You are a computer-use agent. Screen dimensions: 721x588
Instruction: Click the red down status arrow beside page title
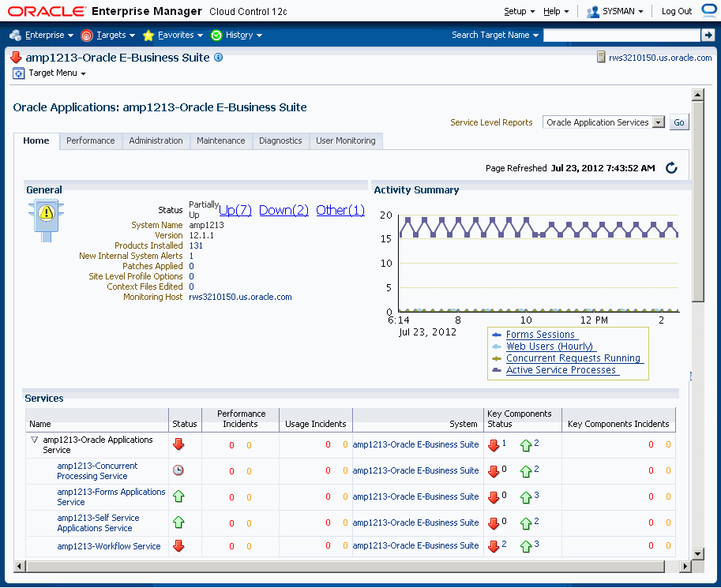coord(16,58)
